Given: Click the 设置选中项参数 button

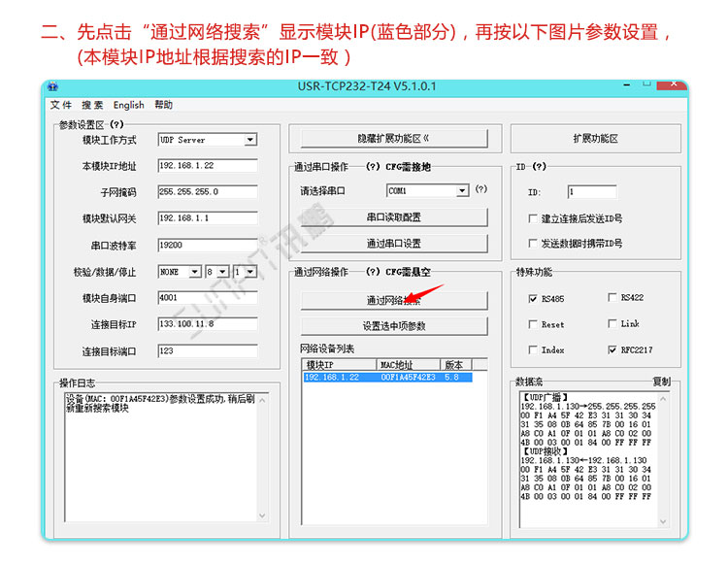Looking at the screenshot, I should (x=393, y=326).
